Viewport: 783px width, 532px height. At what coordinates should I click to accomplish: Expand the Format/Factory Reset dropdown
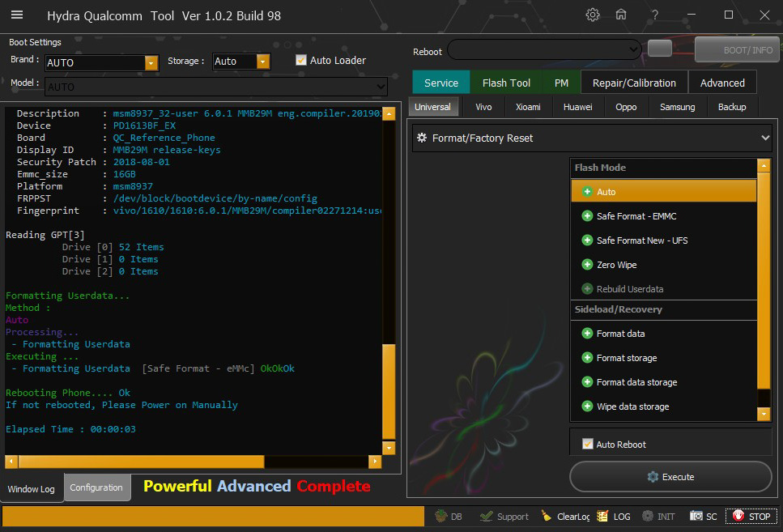click(x=591, y=138)
